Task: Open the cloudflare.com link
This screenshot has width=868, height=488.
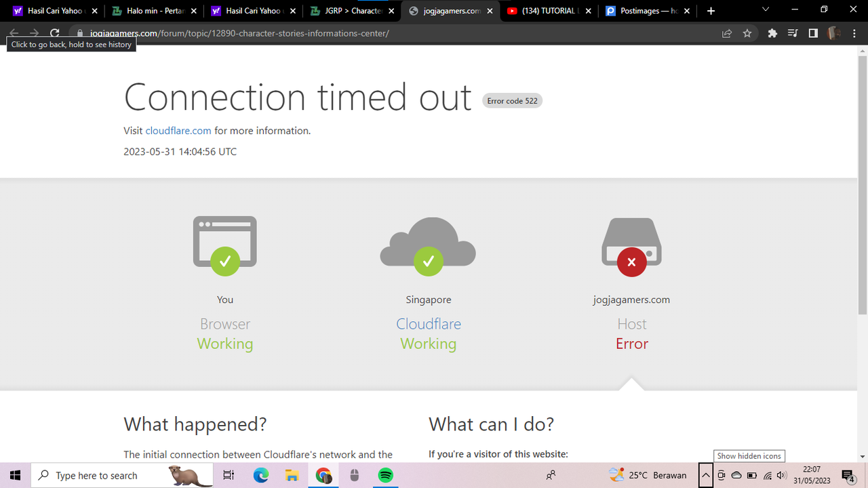Action: click(x=178, y=131)
